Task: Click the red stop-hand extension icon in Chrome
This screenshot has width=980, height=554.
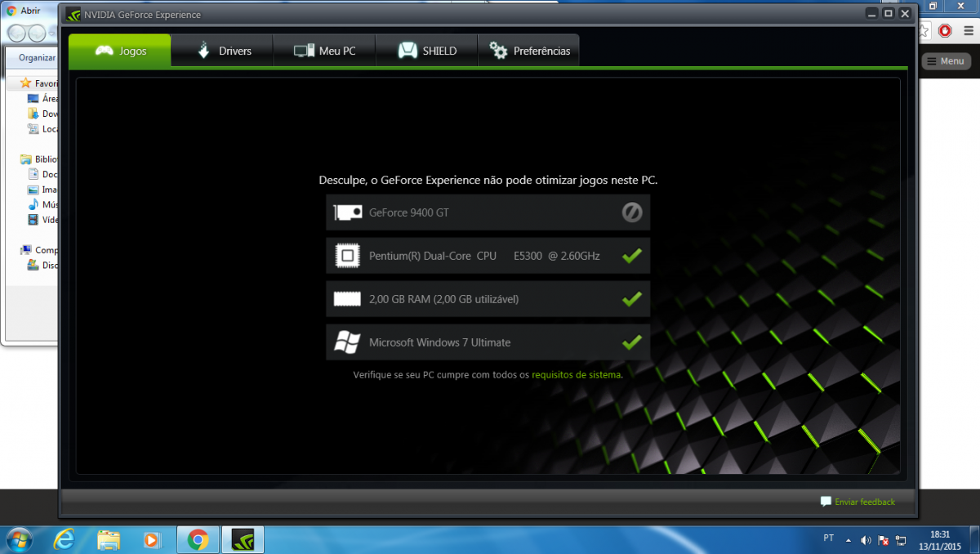Action: (945, 31)
